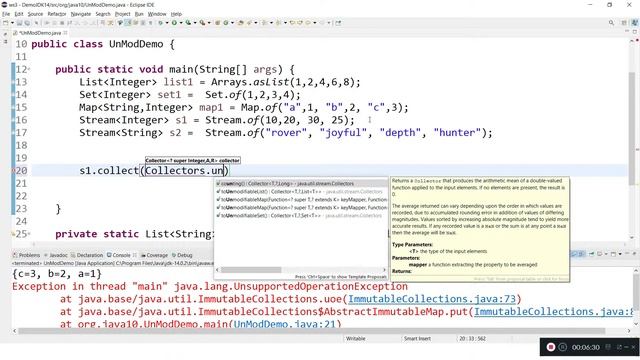The width and height of the screenshot is (640, 360).
Task: Click the green Run toolbar icon
Action: pos(175,23)
